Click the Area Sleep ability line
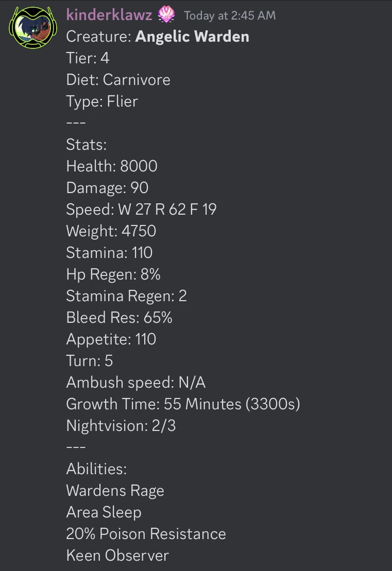Screen dimensions: 392x571 pyautogui.click(x=103, y=512)
